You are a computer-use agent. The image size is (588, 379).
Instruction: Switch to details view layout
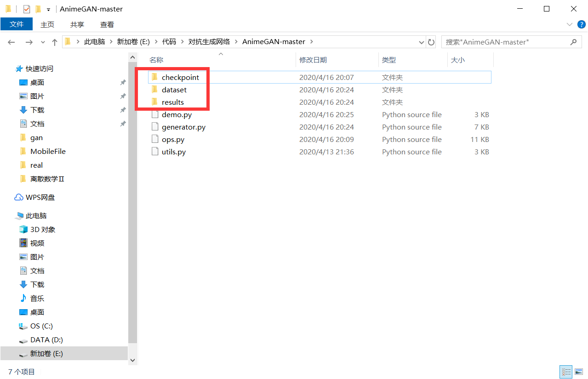click(x=566, y=372)
